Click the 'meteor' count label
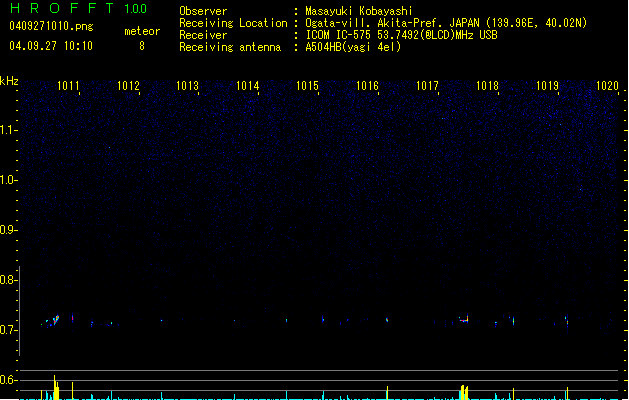 click(142, 31)
